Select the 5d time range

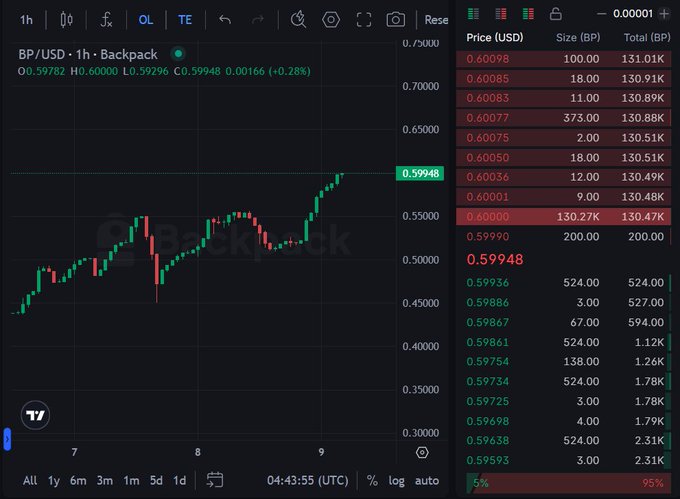coord(156,480)
